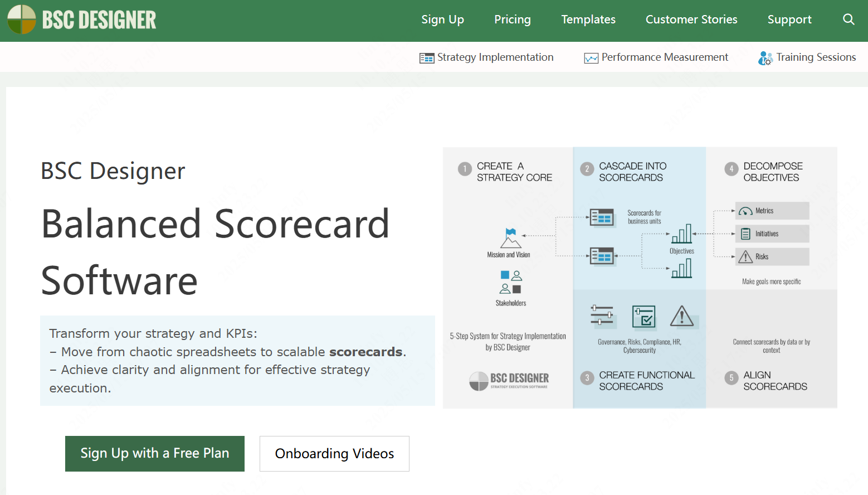Click the 'CASCADE INTO SCORECARDS' heading
868x495 pixels.
633,172
